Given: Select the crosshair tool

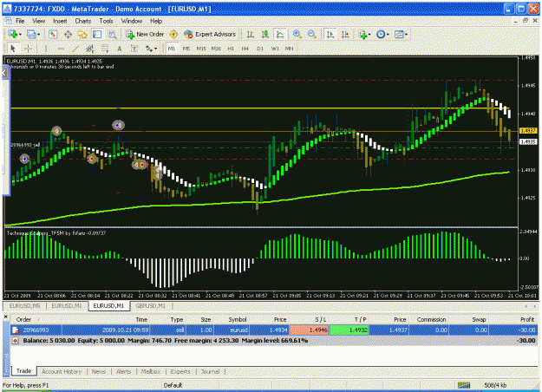Looking at the screenshot, I should tap(29, 49).
